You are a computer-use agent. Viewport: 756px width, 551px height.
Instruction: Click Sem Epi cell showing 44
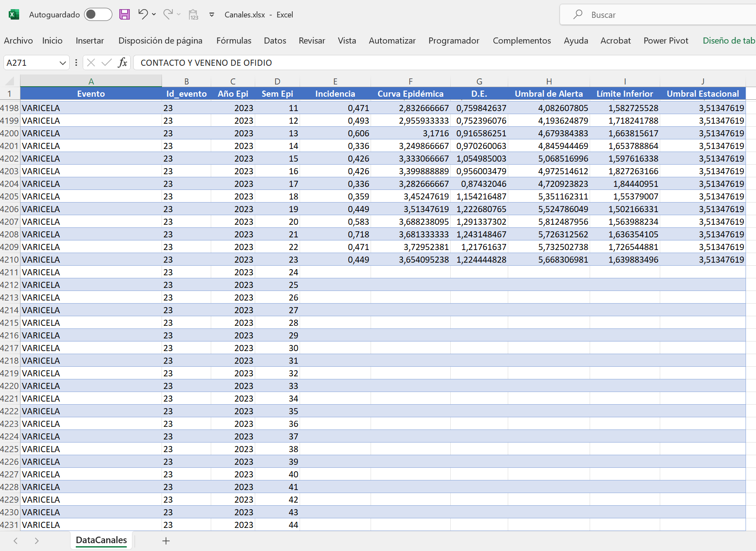click(x=277, y=525)
